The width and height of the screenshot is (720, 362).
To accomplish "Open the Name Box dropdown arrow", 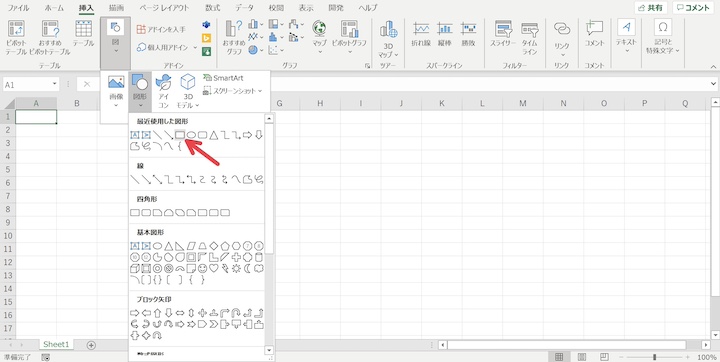I will pos(55,84).
